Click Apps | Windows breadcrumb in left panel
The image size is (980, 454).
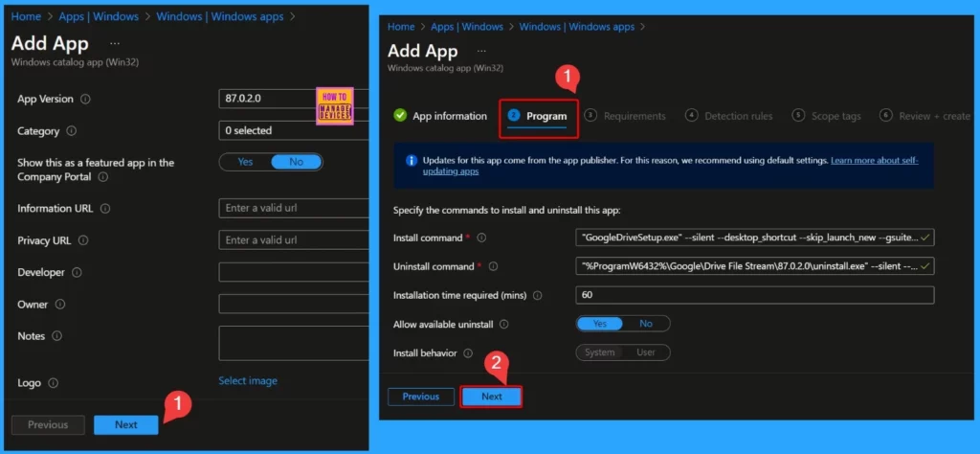coord(98,17)
